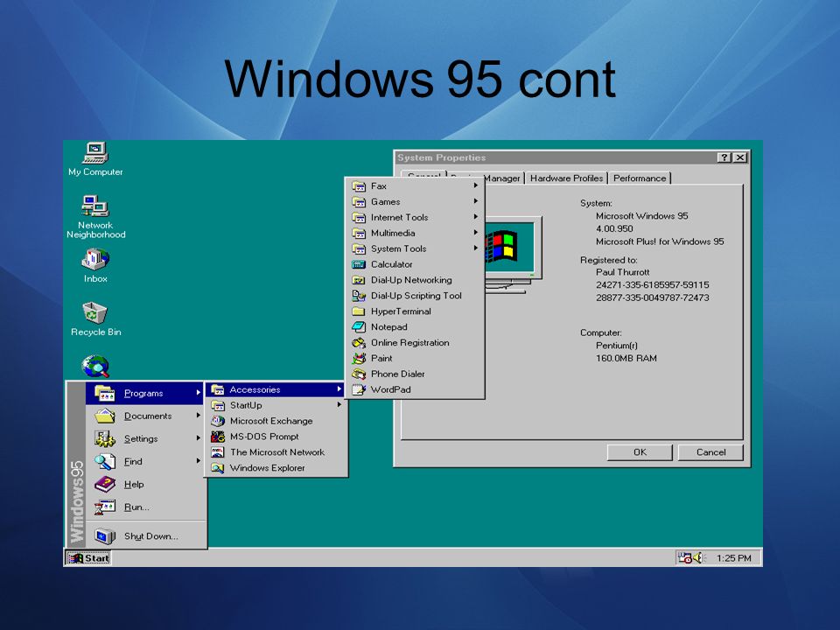Click the tray icon left of the speaker
840x630 pixels.
[684, 558]
